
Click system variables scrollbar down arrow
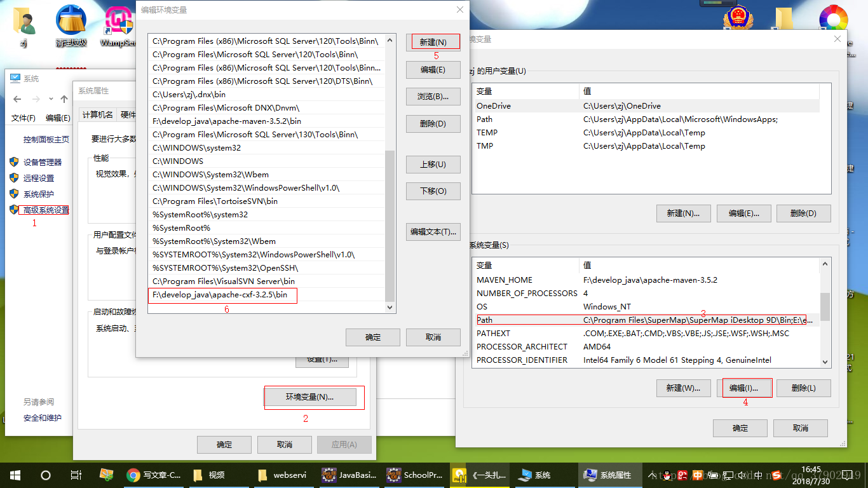coord(825,362)
